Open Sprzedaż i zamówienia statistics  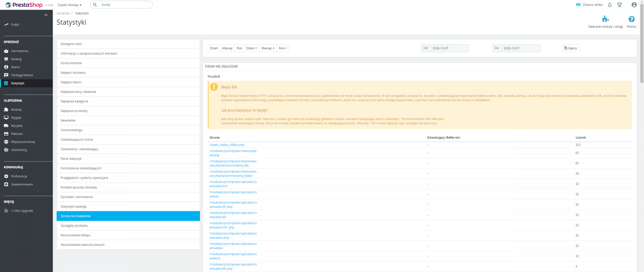pos(128,197)
